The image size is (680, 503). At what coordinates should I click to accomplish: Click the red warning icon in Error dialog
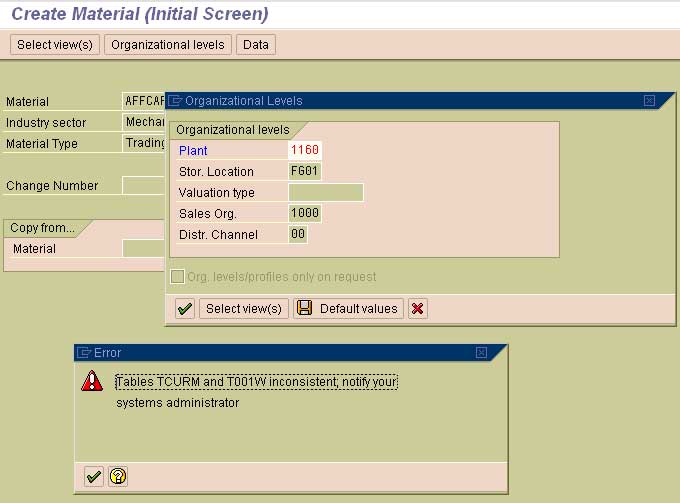point(92,381)
